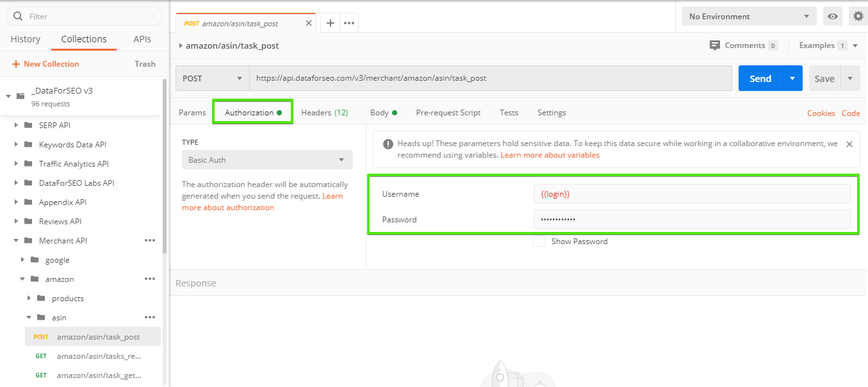Click the Comments speech bubble icon
This screenshot has height=387, width=868.
tap(715, 45)
